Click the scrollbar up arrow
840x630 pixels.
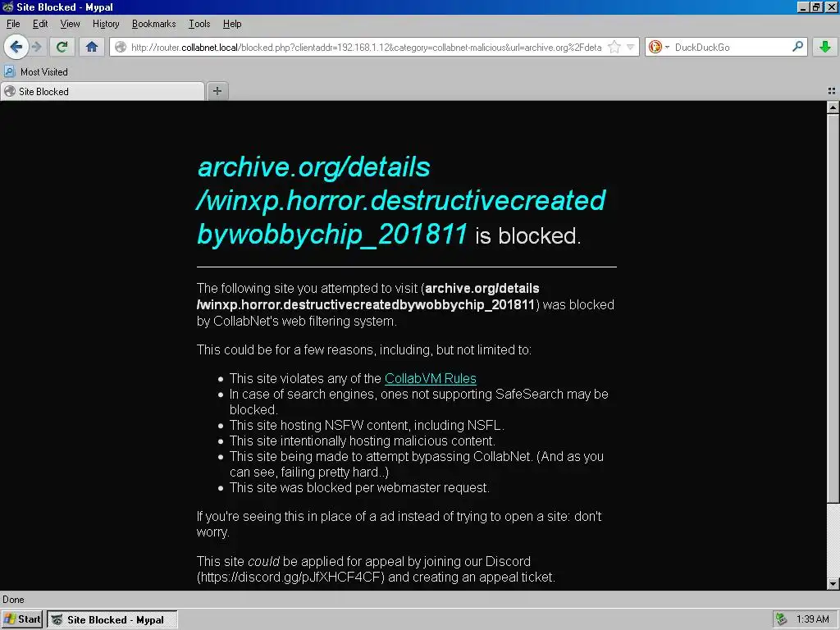click(x=833, y=107)
